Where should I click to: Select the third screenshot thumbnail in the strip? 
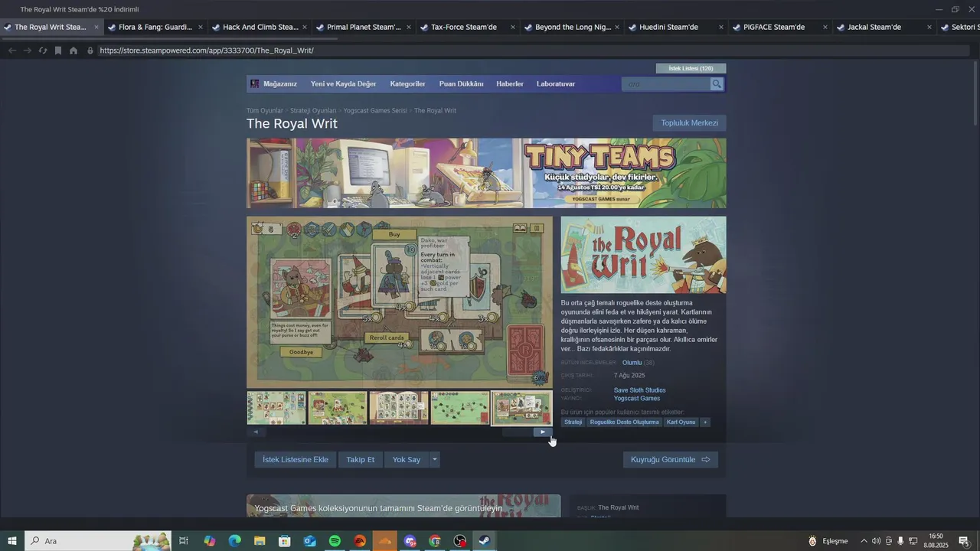click(x=399, y=408)
